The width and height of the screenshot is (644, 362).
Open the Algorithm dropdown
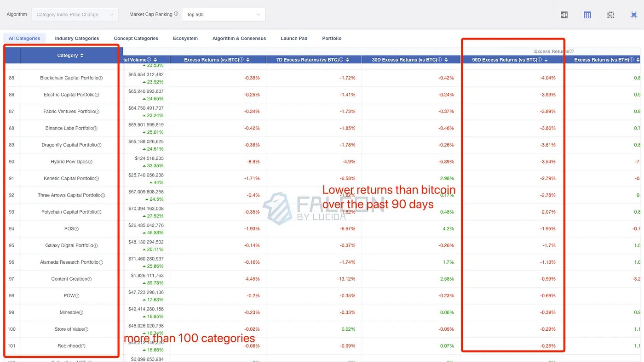tap(75, 15)
